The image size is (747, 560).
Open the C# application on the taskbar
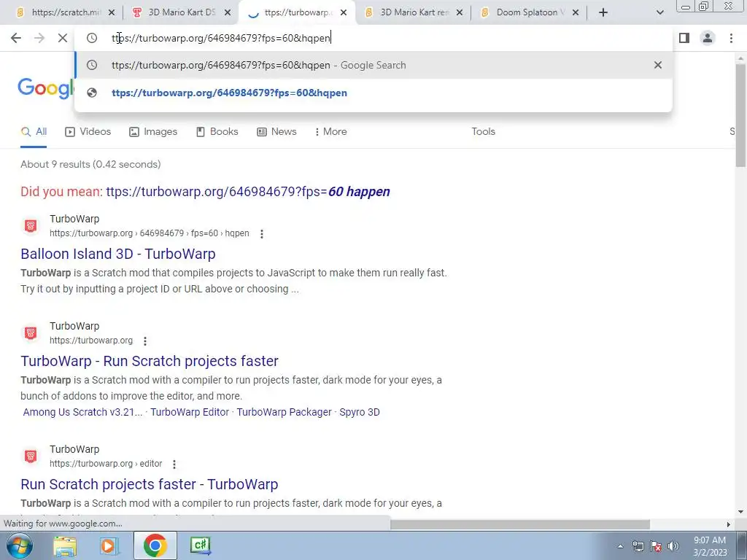click(x=201, y=545)
